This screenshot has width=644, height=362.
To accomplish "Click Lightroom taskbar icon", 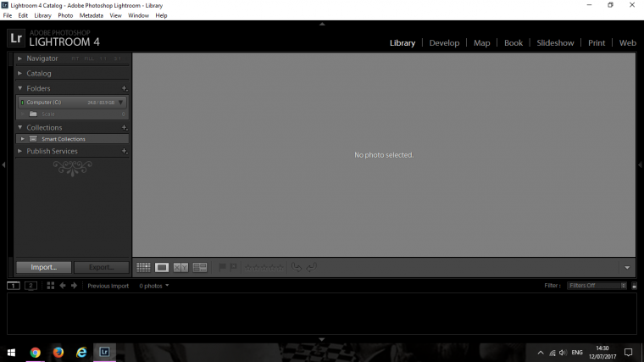I will click(104, 353).
